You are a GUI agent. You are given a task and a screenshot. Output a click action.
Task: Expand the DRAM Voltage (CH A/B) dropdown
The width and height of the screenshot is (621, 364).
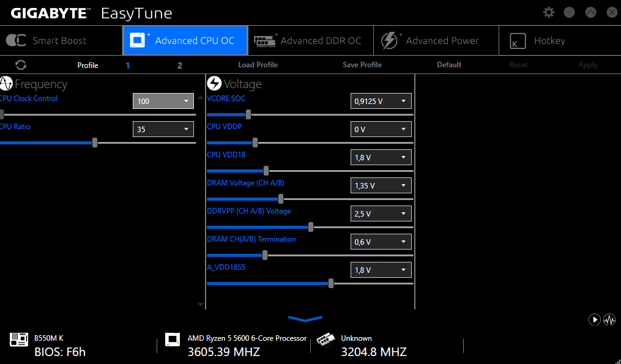coord(381,185)
